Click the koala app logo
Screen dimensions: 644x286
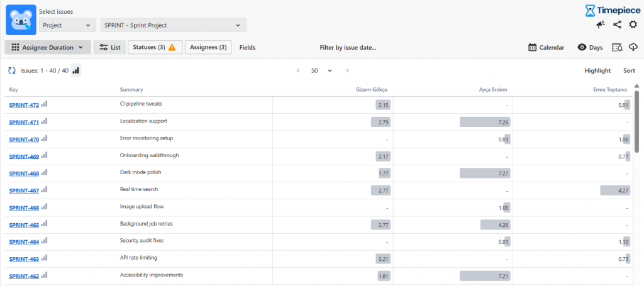pos(21,20)
